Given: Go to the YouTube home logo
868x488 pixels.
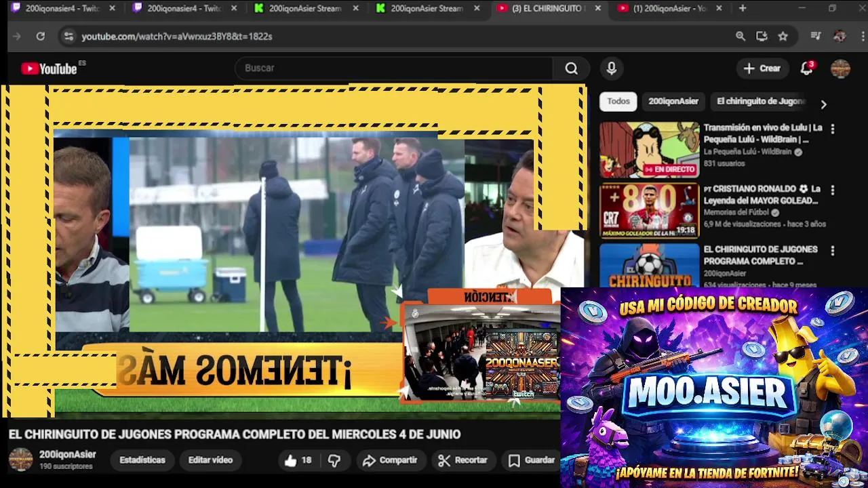Looking at the screenshot, I should click(49, 68).
